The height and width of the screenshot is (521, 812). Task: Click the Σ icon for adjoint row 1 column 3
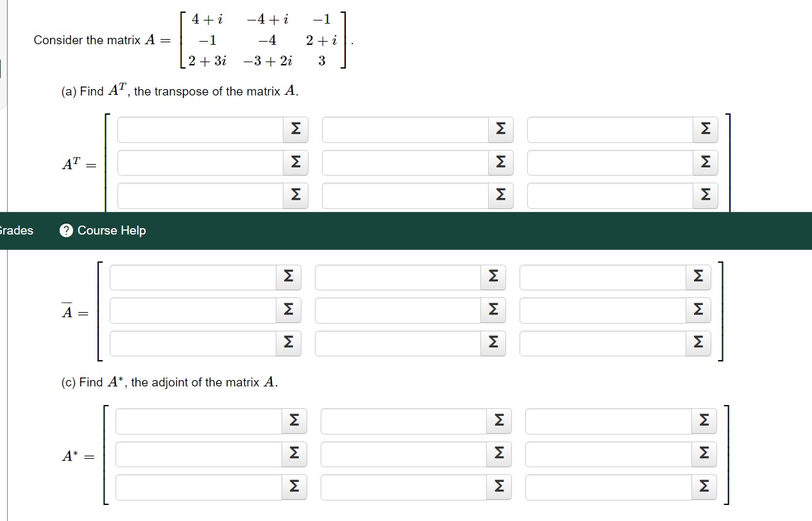(704, 420)
